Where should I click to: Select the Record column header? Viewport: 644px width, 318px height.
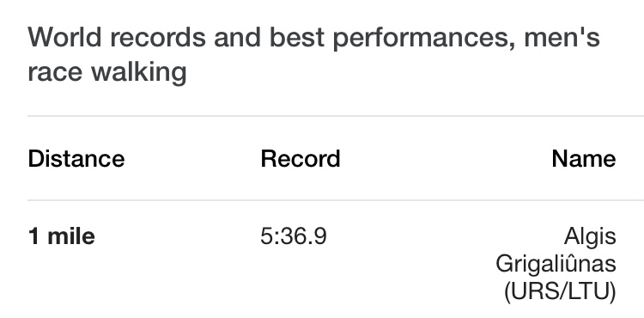(x=301, y=159)
